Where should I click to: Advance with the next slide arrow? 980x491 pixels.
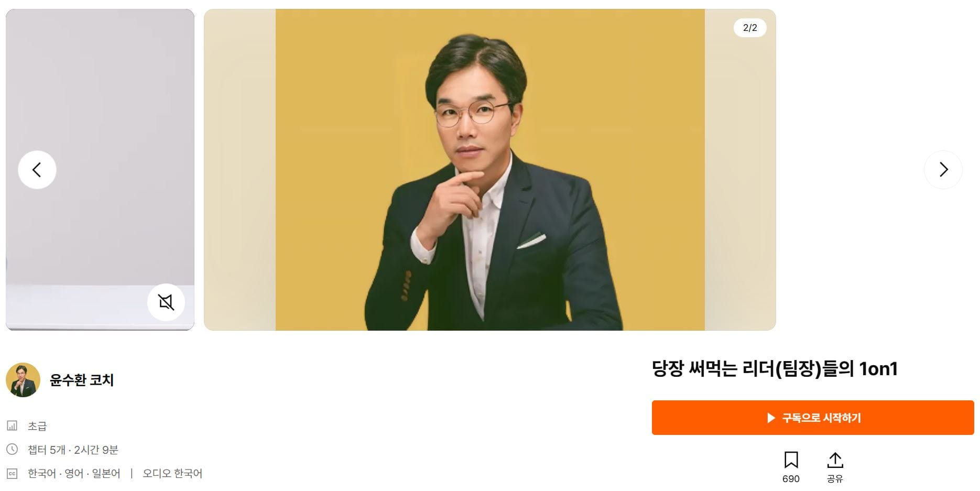[x=943, y=170]
